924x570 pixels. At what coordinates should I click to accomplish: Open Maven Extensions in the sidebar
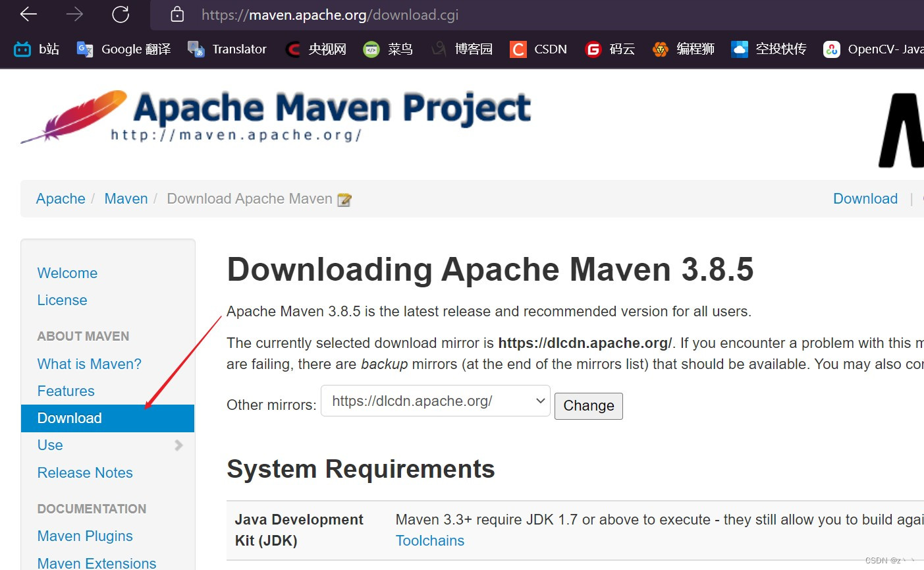pyautogui.click(x=97, y=563)
